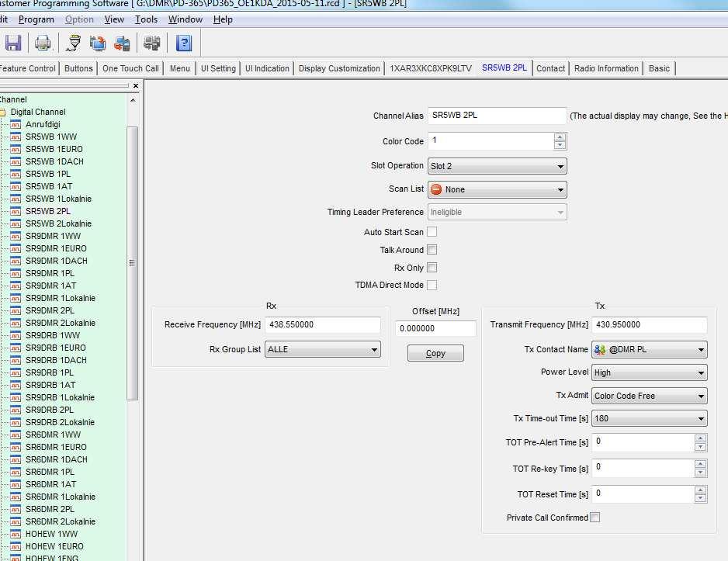Switch to Radio Information tab
Viewport: 728px width, 561px height.
(x=606, y=68)
